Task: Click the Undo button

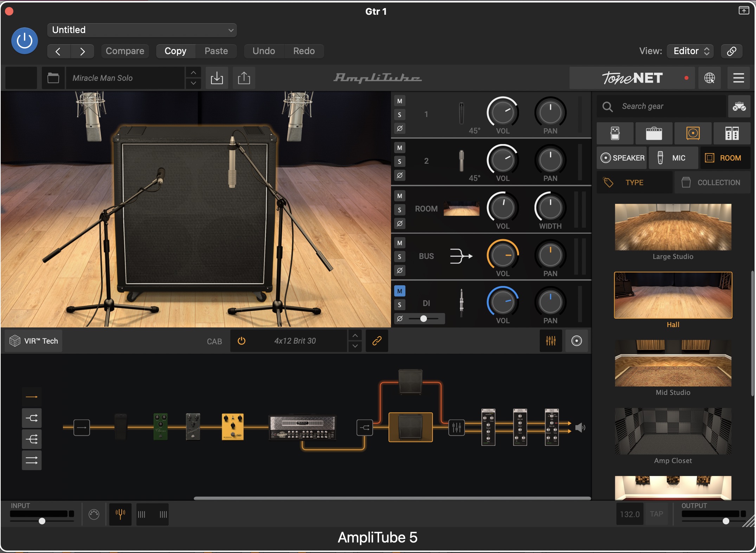Action: 264,51
